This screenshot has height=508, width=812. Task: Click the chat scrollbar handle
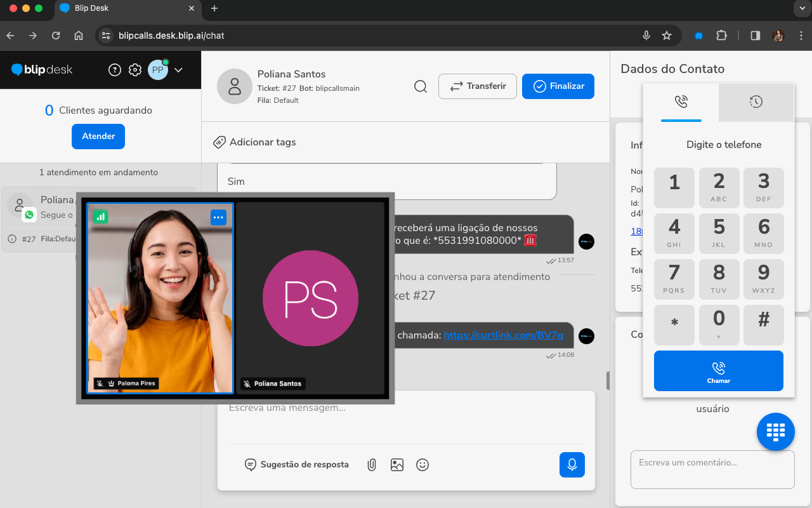pyautogui.click(x=608, y=380)
